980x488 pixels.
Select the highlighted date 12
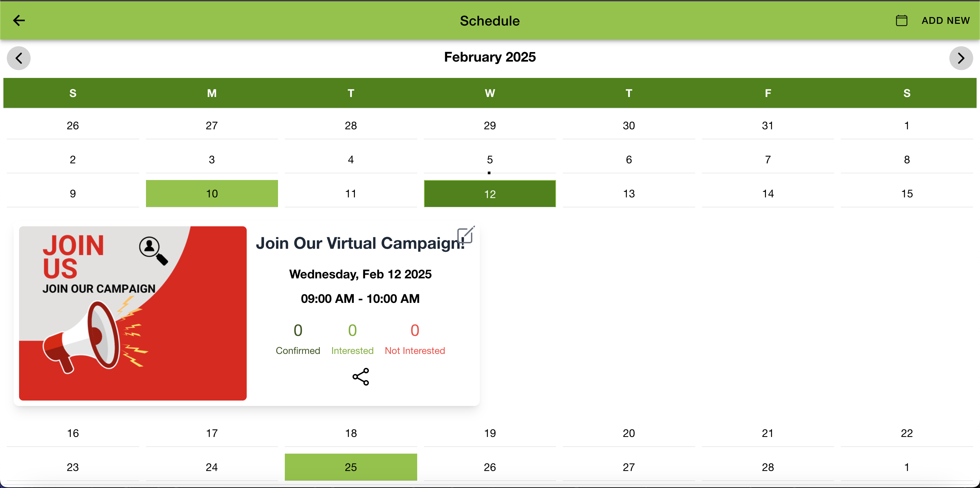click(x=489, y=193)
